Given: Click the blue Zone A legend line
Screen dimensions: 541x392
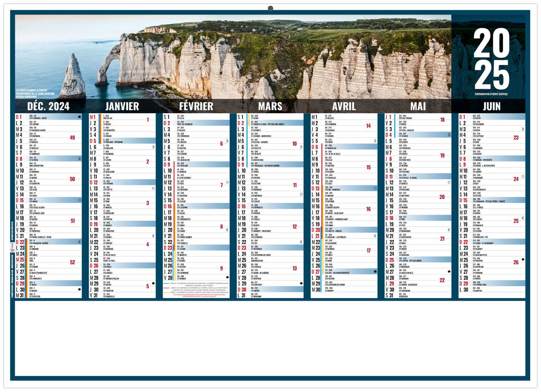Looking at the screenshot, I should [166, 284].
